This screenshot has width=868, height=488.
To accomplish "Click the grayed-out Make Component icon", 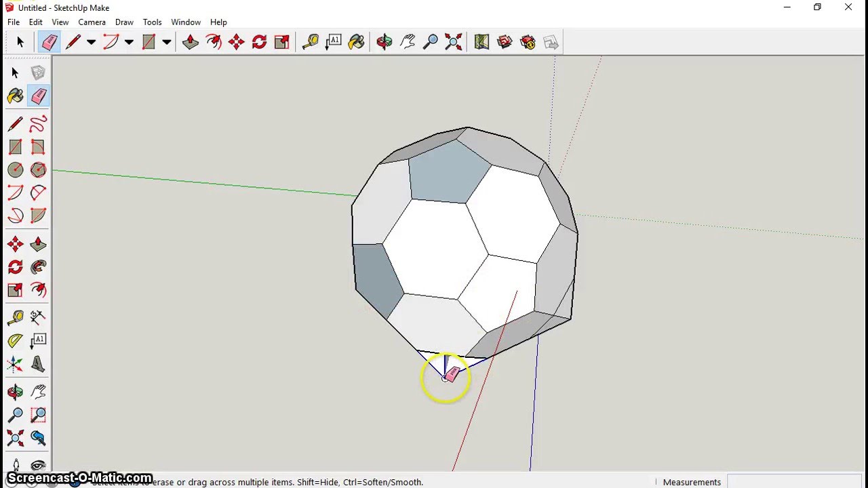I will 38,73.
